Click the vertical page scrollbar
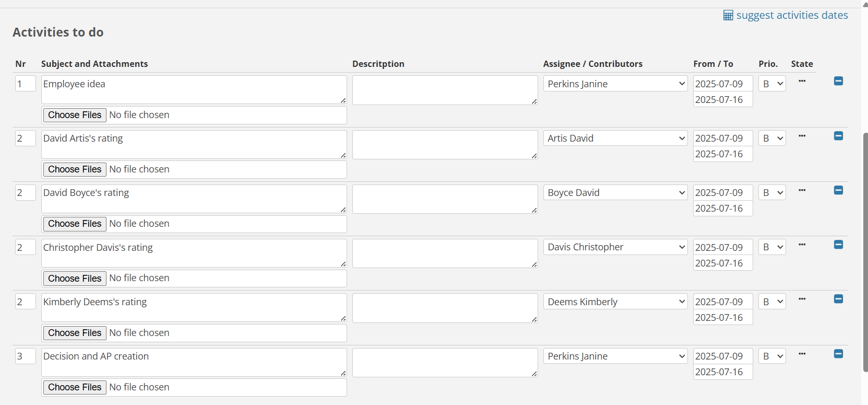Screen dimensions: 868x405 pyautogui.click(x=865, y=251)
